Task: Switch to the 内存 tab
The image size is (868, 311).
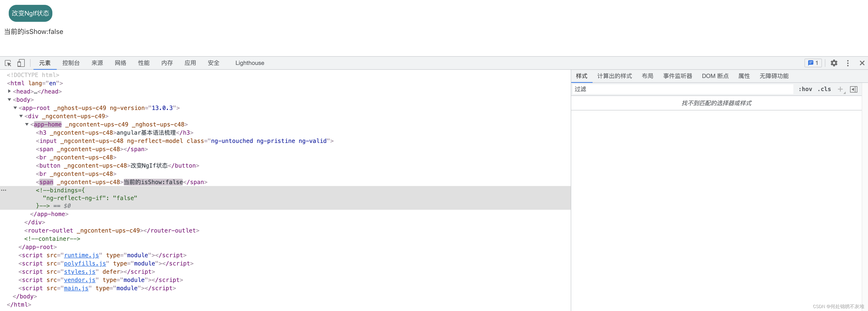Action: 167,63
